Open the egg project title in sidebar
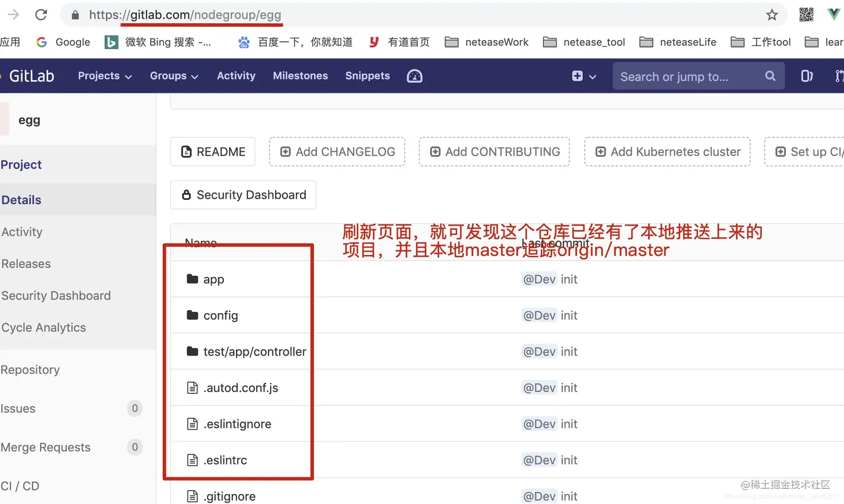844x504 pixels. [x=29, y=120]
